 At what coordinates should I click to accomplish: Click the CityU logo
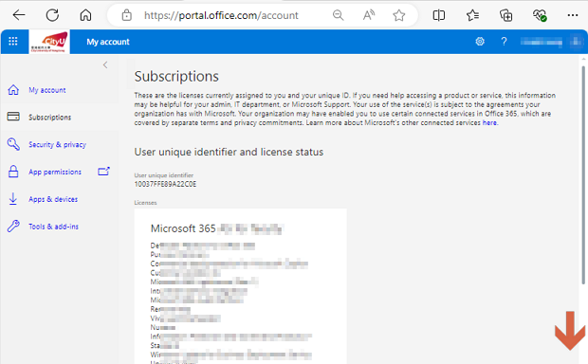(x=49, y=42)
